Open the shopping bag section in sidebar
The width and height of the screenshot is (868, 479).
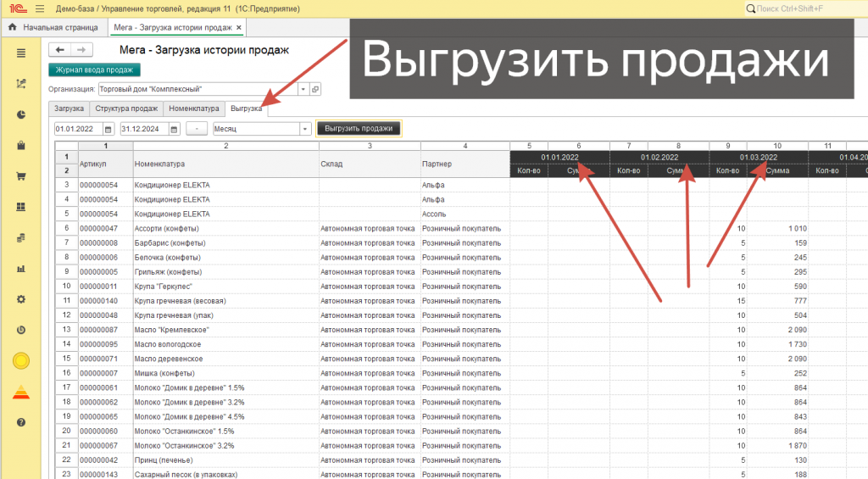point(21,146)
